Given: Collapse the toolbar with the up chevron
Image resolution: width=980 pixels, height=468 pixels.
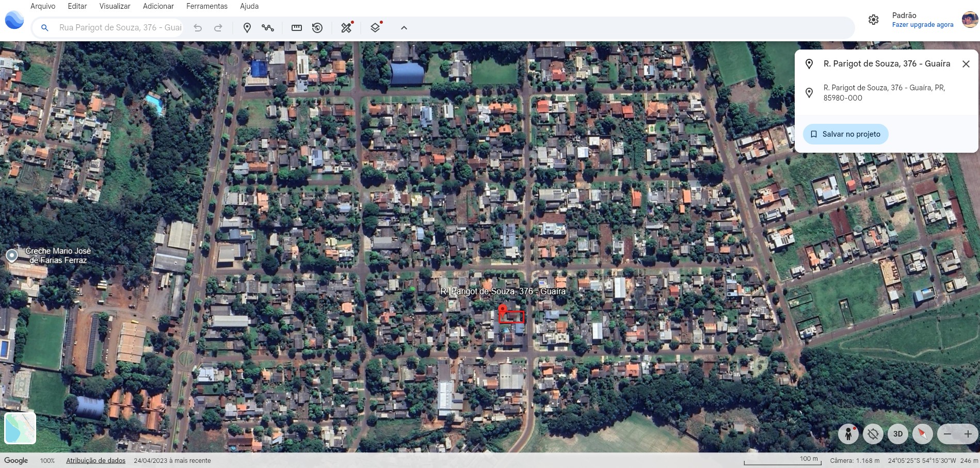Looking at the screenshot, I should [x=404, y=28].
